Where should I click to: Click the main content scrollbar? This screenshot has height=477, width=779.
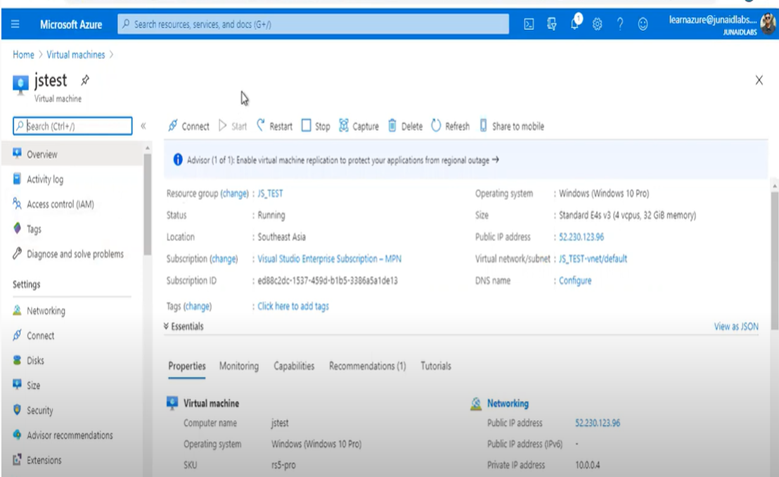[x=775, y=260]
